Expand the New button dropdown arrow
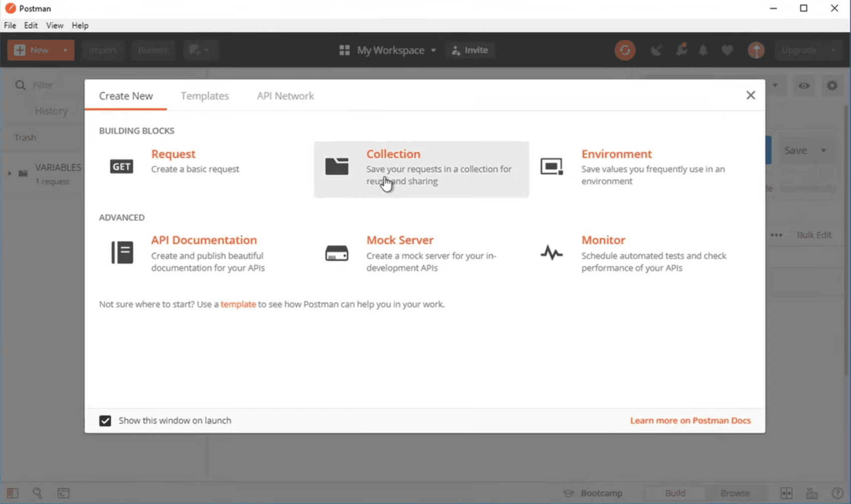The image size is (851, 504). 65,50
